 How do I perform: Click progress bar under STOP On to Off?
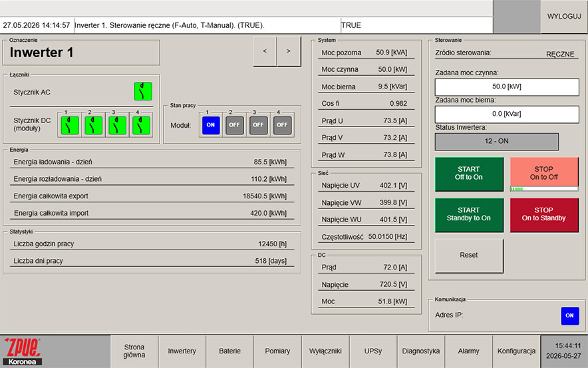coord(543,189)
